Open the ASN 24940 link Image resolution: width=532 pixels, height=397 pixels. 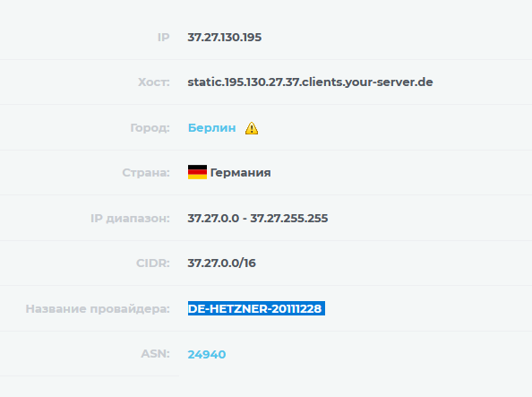tap(207, 354)
